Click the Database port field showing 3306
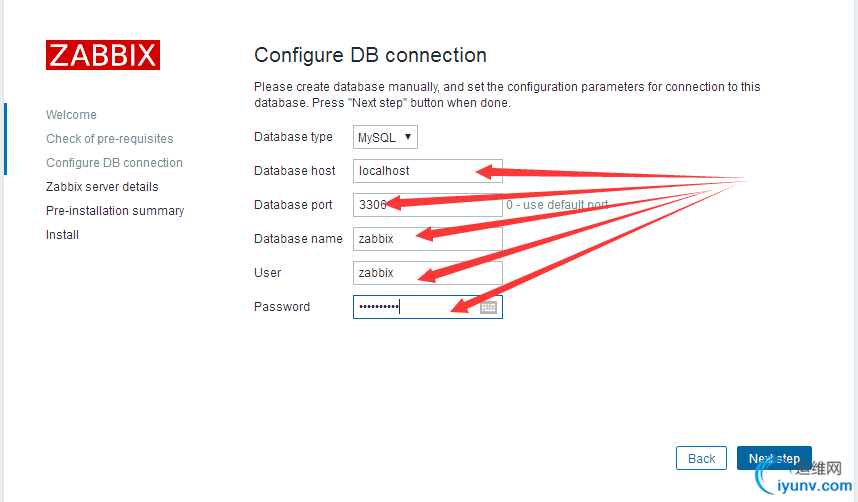 pos(427,205)
